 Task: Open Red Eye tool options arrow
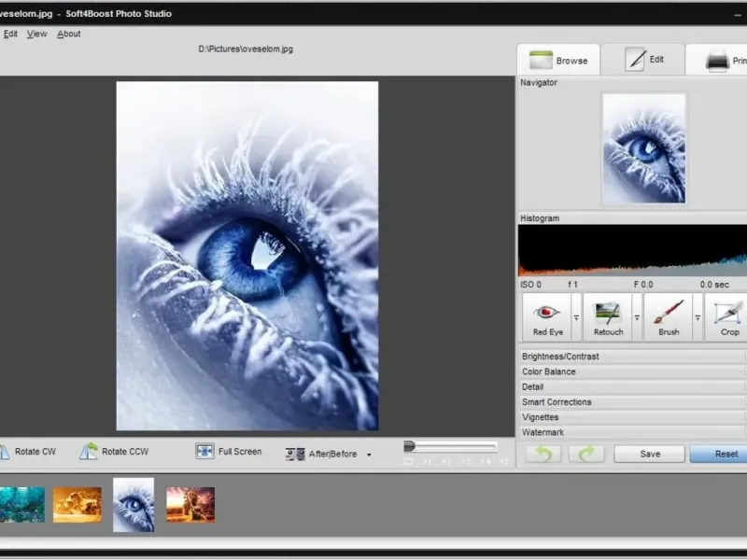point(576,317)
